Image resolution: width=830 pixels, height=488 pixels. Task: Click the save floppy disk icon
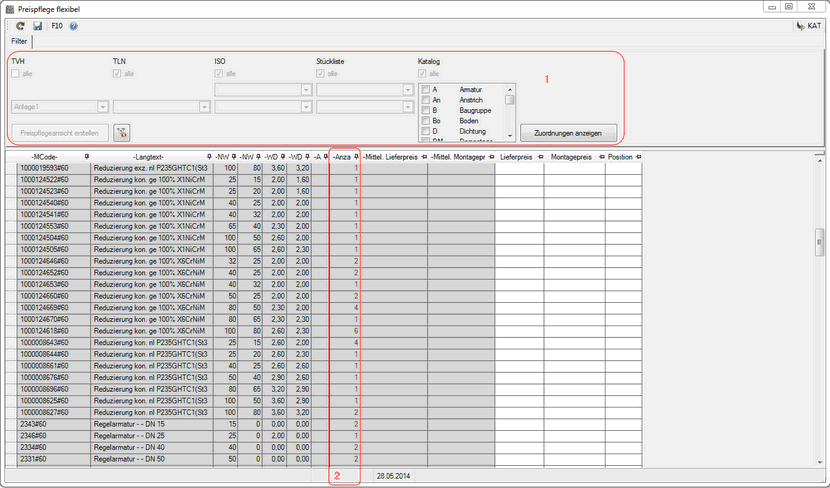(37, 26)
